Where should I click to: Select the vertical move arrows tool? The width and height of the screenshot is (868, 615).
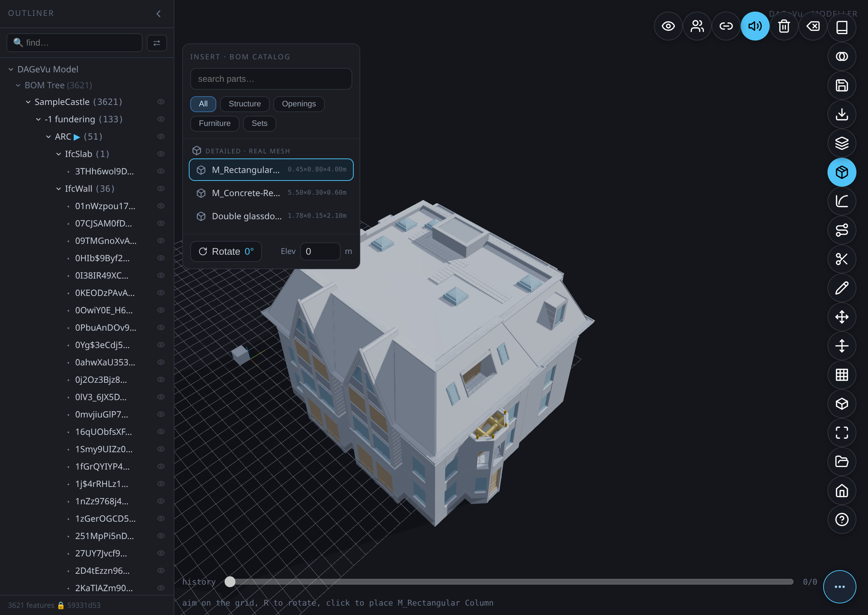tap(842, 346)
